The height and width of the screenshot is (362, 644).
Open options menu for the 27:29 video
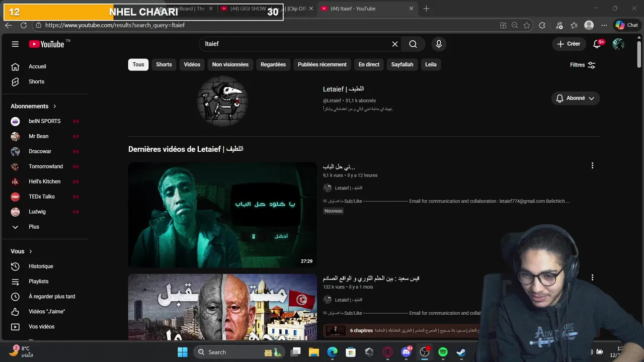tap(592, 165)
